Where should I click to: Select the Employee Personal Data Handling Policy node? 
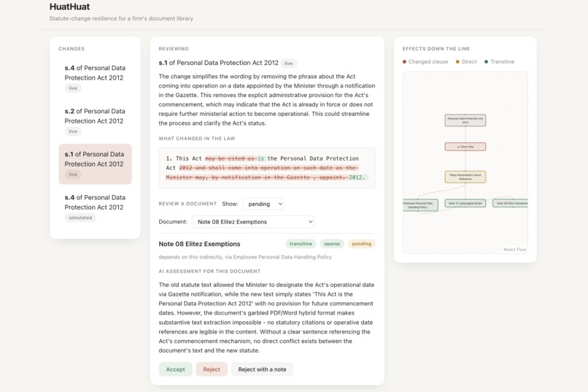(x=420, y=205)
